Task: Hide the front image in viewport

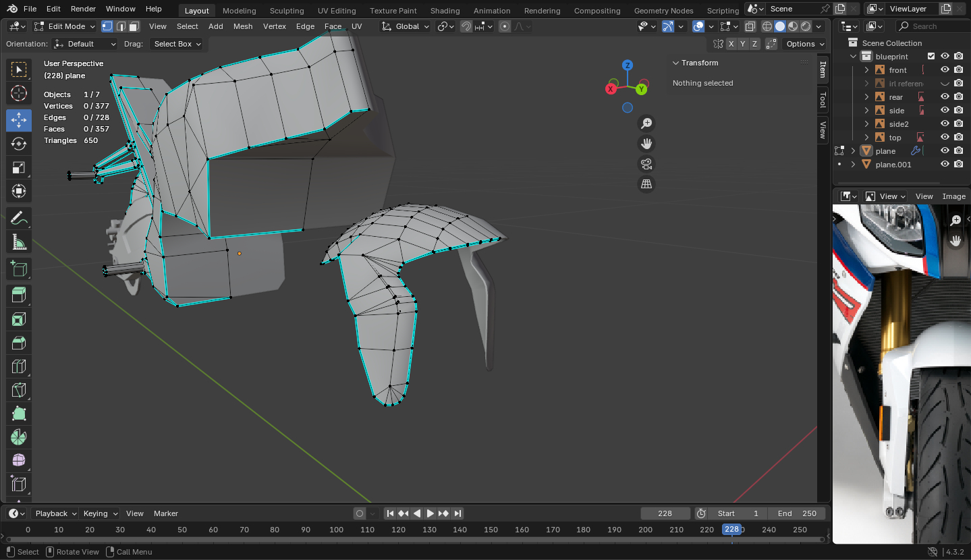Action: [x=945, y=69]
